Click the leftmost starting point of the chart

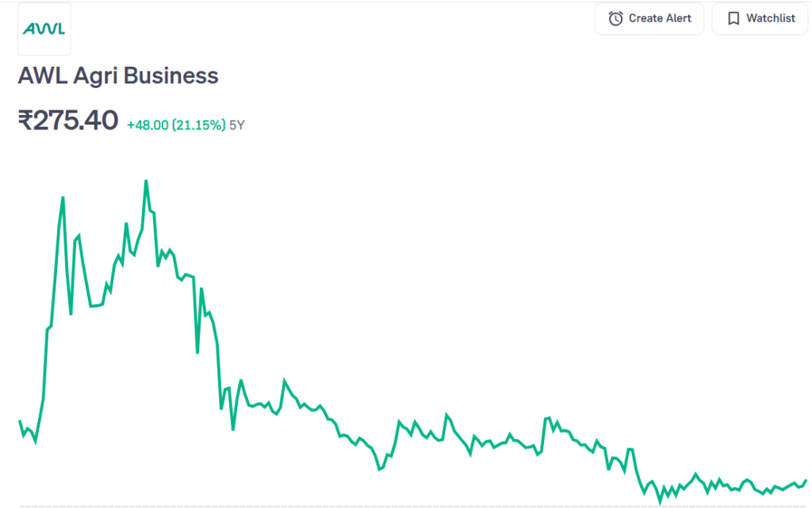(x=20, y=421)
